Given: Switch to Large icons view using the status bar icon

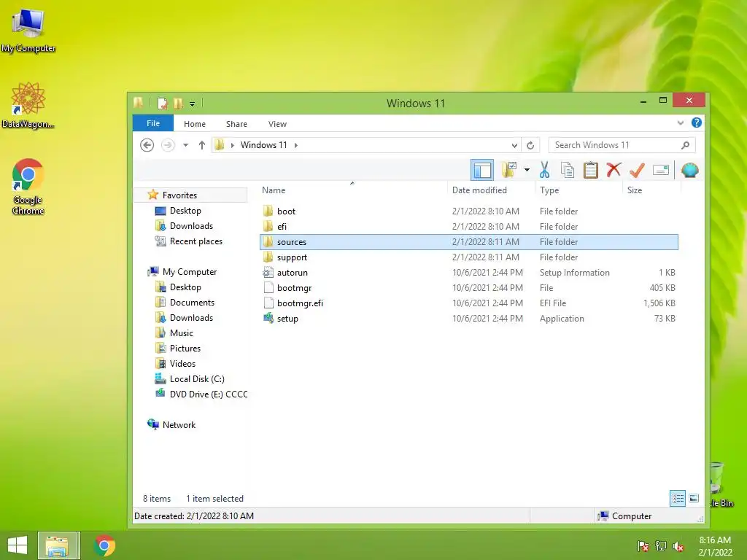Looking at the screenshot, I should pos(694,498).
